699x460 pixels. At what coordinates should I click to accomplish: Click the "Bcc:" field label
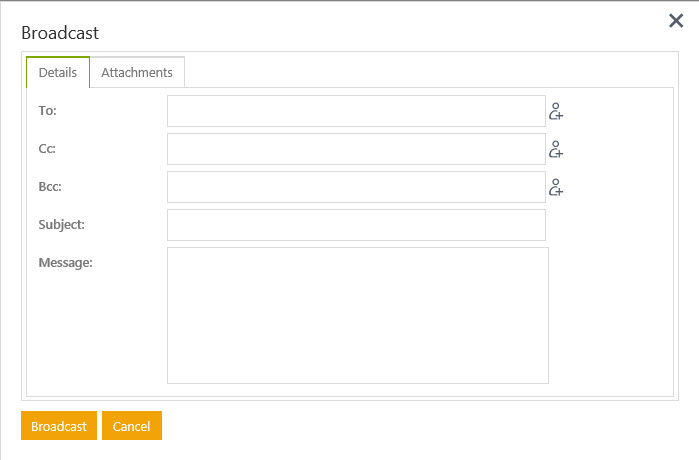(50, 187)
